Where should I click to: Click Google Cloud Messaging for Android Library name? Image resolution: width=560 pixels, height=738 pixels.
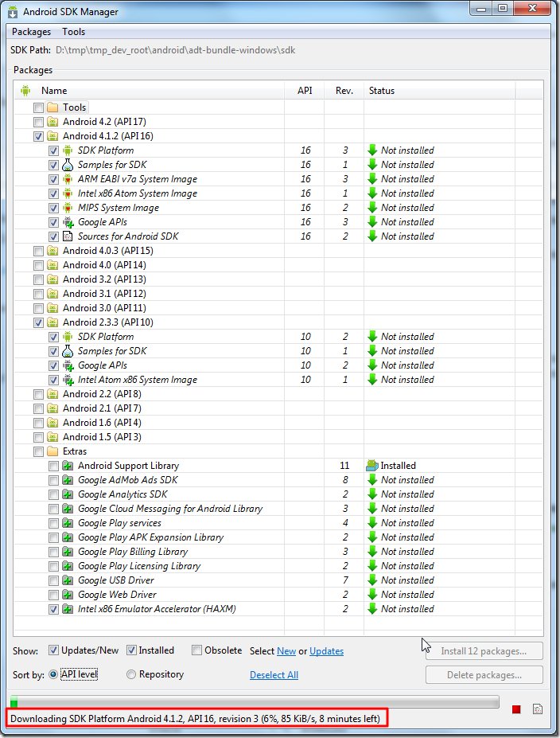[x=170, y=509]
